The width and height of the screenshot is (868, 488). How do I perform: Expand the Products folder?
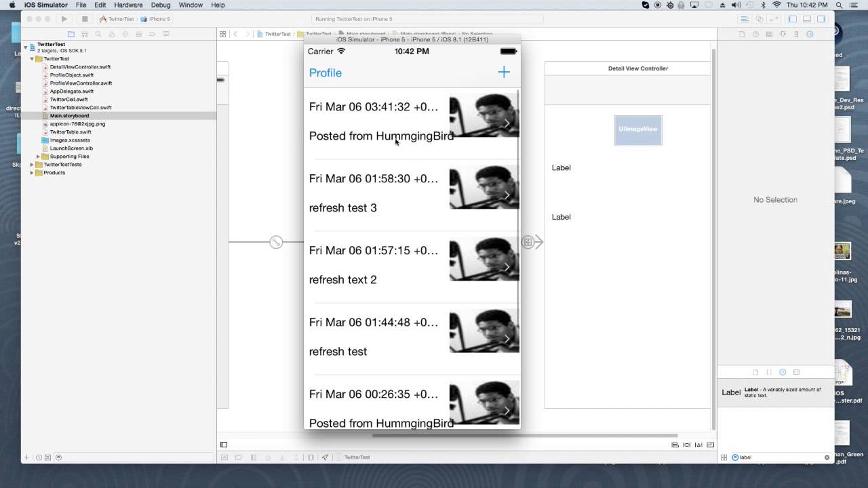point(32,173)
